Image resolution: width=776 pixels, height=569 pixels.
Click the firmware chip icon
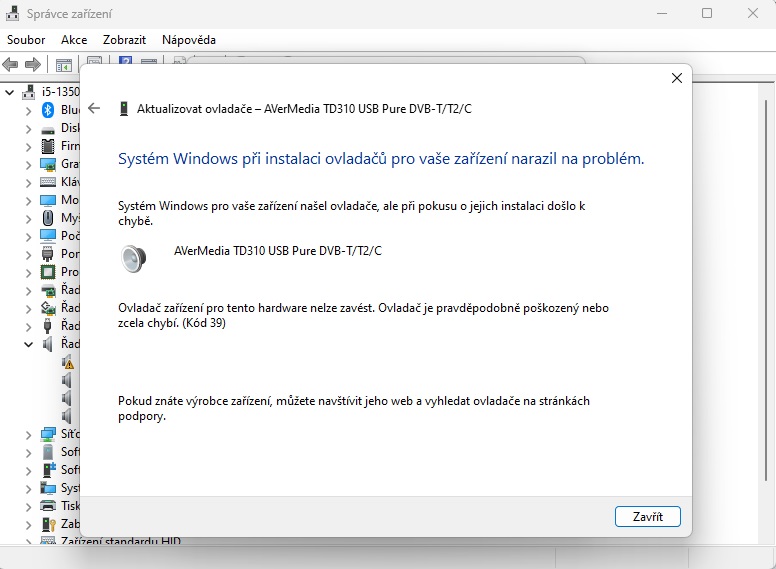pos(47,146)
